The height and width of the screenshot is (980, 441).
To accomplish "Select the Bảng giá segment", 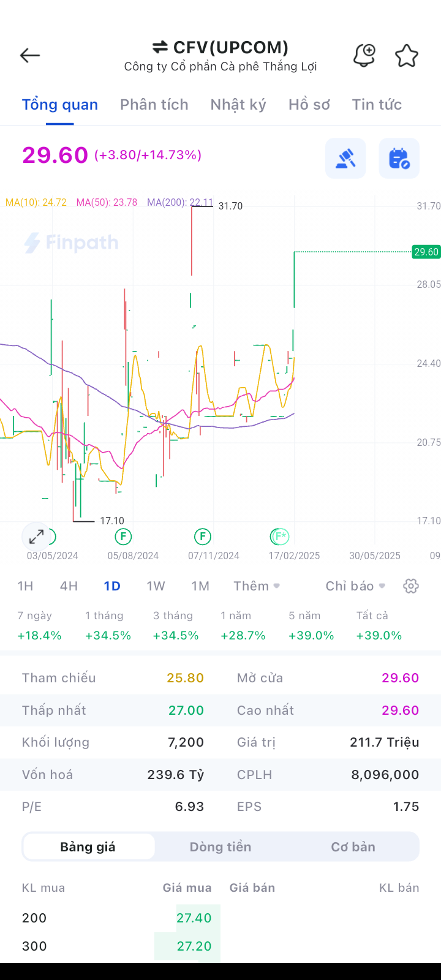I will 88,846.
